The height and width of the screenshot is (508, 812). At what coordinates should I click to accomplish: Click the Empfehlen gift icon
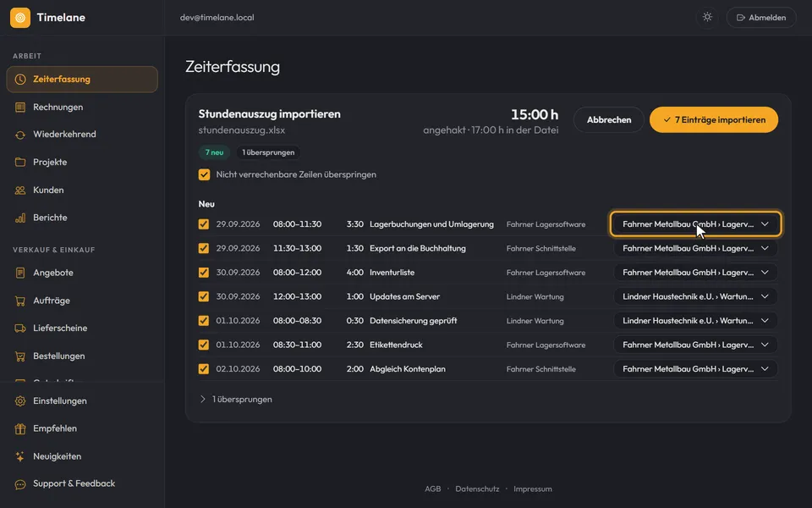(x=20, y=428)
